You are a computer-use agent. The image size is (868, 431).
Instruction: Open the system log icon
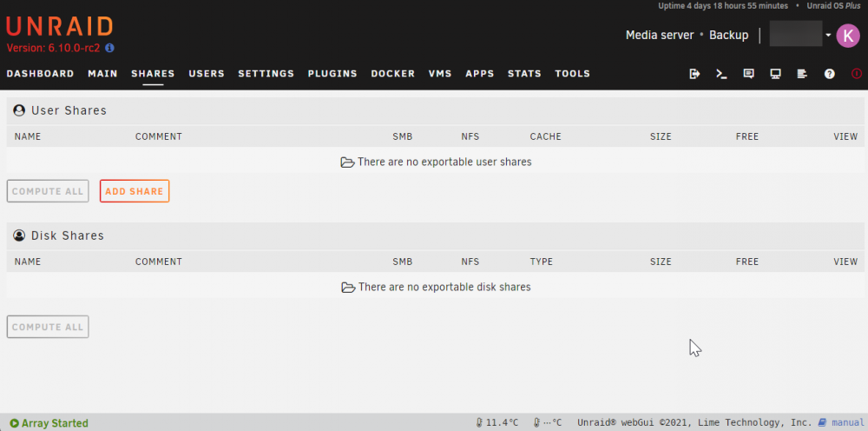802,74
